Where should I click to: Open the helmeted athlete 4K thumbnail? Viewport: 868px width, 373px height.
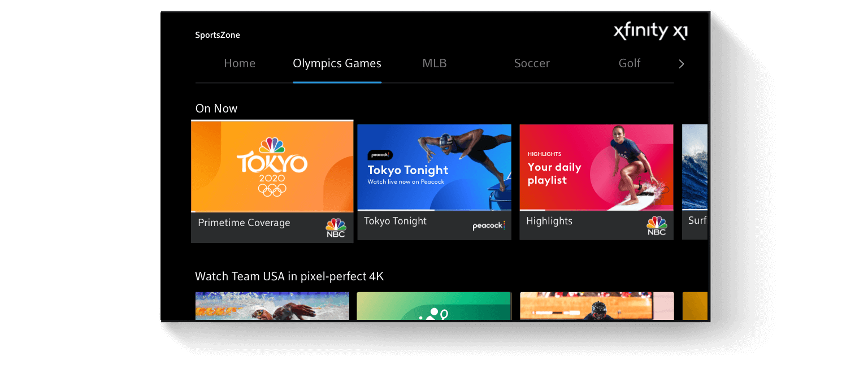point(597,306)
